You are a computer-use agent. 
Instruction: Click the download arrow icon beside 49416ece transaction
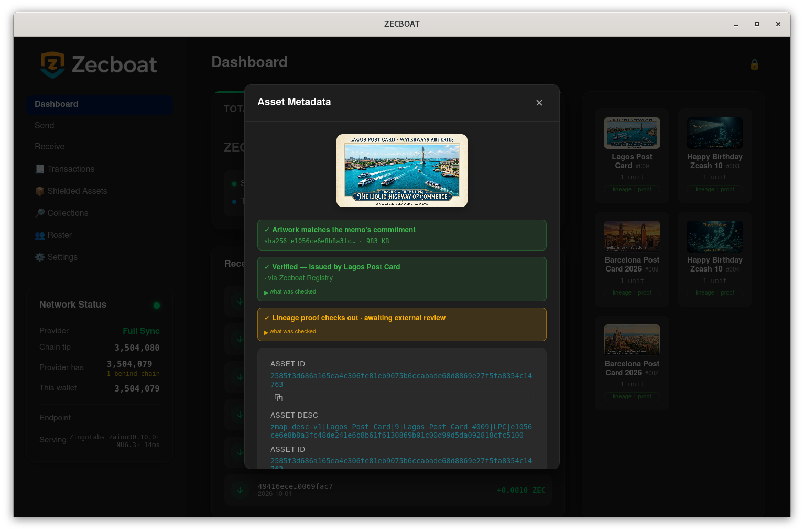(240, 490)
